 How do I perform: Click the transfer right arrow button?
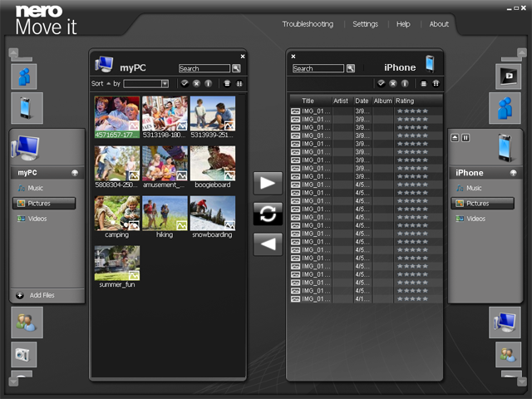[268, 183]
